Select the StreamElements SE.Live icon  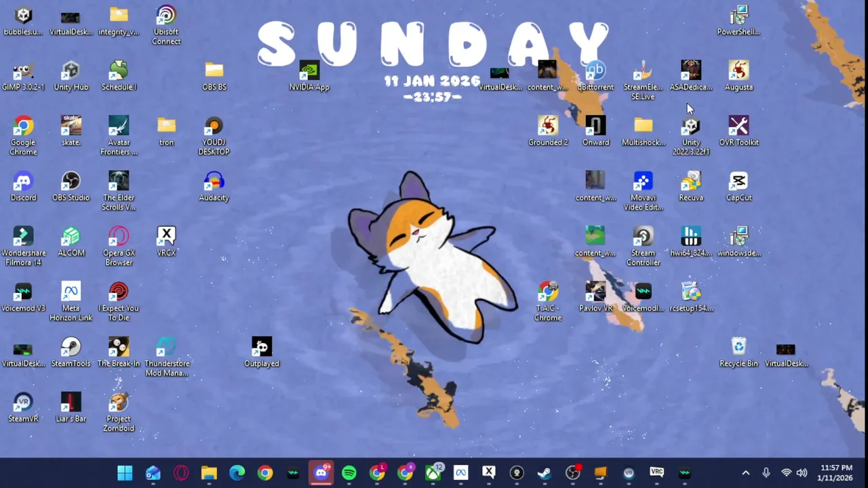pos(643,81)
